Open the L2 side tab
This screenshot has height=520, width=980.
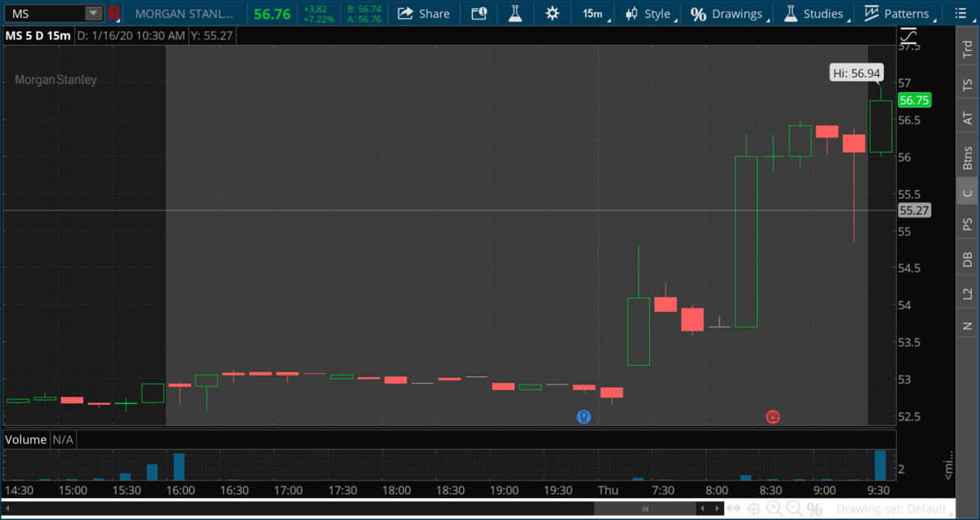coord(968,293)
